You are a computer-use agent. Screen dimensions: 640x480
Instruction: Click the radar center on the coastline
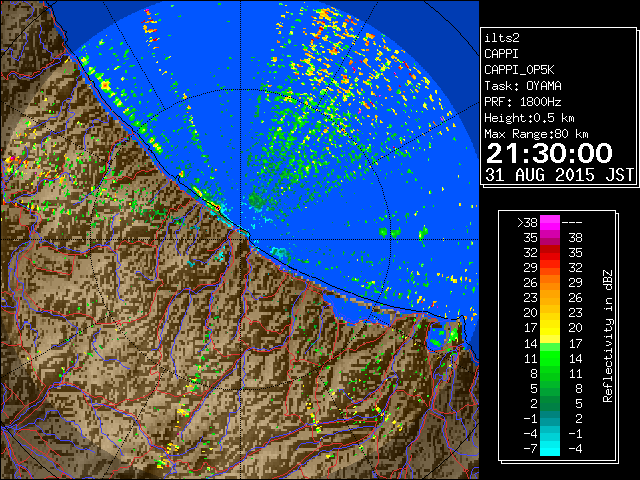coord(241,239)
